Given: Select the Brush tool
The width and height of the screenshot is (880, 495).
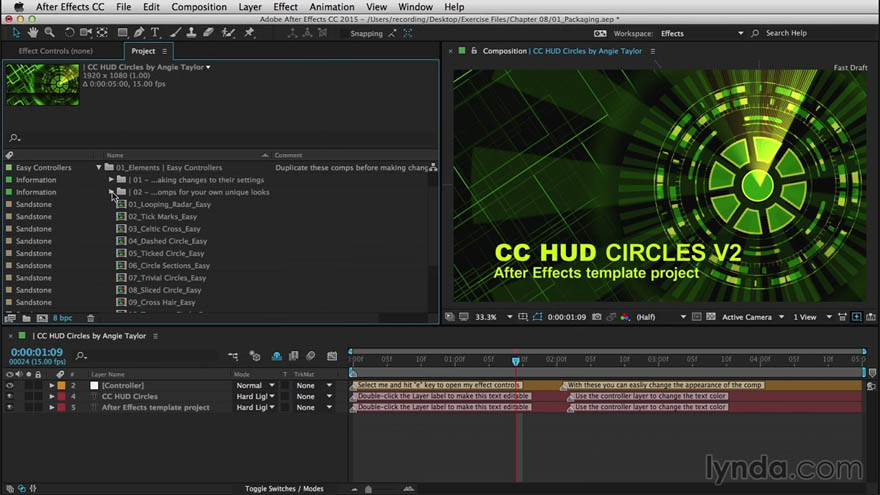Looking at the screenshot, I should click(175, 33).
